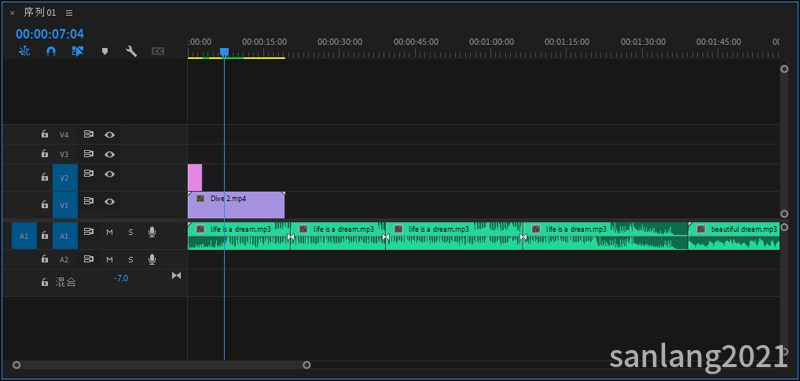The height and width of the screenshot is (381, 800).
Task: Click the blue playhead marker
Action: pyautogui.click(x=224, y=52)
